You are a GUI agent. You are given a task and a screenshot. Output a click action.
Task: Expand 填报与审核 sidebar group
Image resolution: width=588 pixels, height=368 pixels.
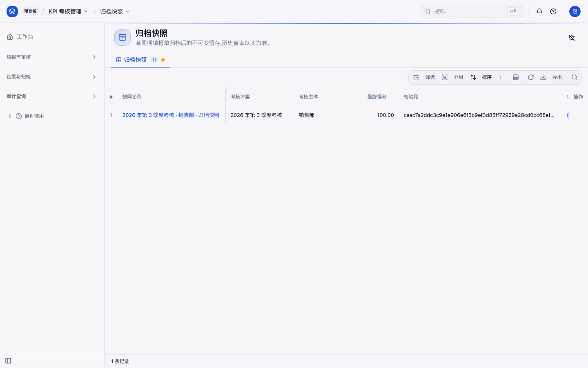click(x=52, y=57)
